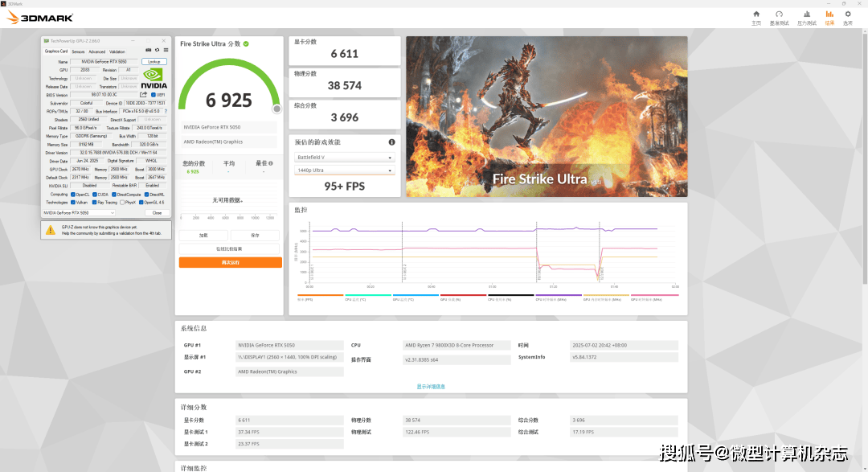This screenshot has height=472, width=868.
Task: Click the SystemInfo version v5.84.1372 field
Action: pos(624,357)
